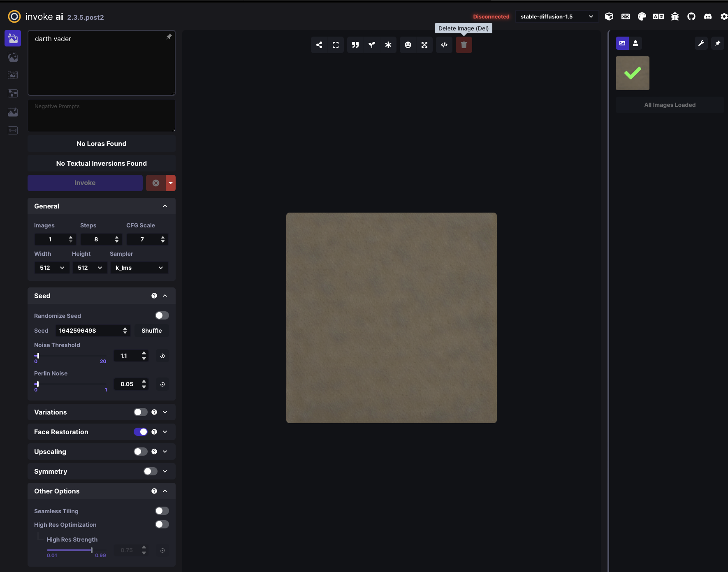Screen dimensions: 728x572
Task: Run face restoration on the image
Action: (408, 45)
